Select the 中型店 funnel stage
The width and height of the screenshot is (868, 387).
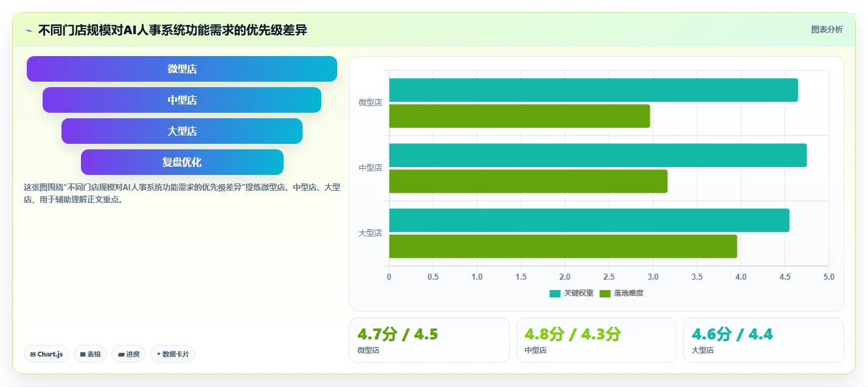pos(182,100)
